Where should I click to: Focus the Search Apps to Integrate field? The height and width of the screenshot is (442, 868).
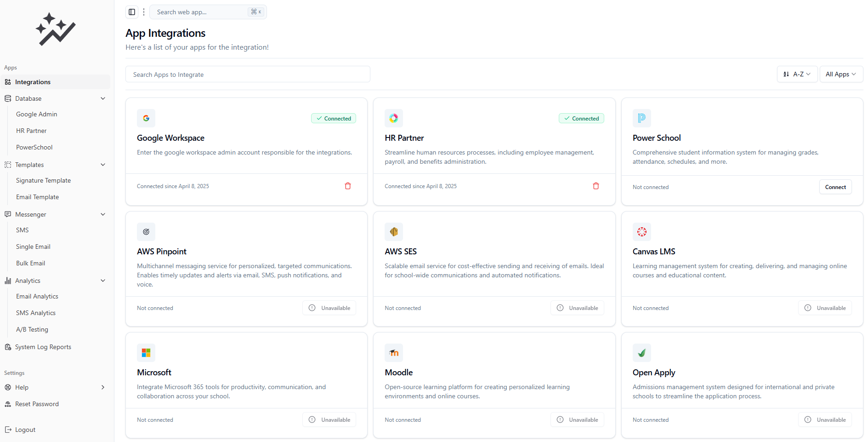click(x=248, y=74)
